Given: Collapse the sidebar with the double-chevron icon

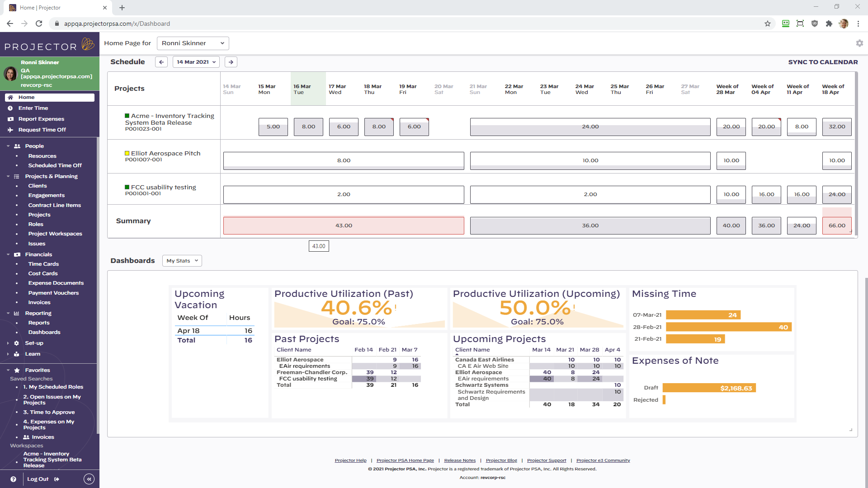Looking at the screenshot, I should (89, 479).
